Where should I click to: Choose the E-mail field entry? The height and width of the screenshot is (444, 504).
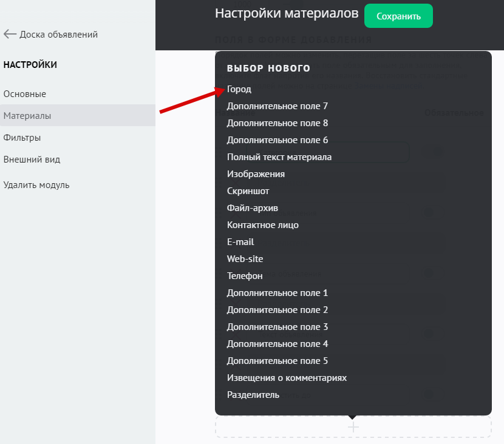click(x=240, y=242)
